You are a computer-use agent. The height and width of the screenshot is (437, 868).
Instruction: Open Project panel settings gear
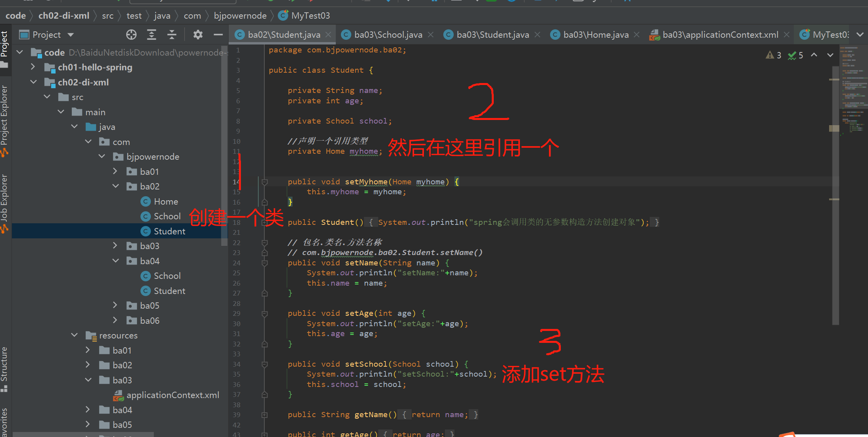[x=198, y=35]
